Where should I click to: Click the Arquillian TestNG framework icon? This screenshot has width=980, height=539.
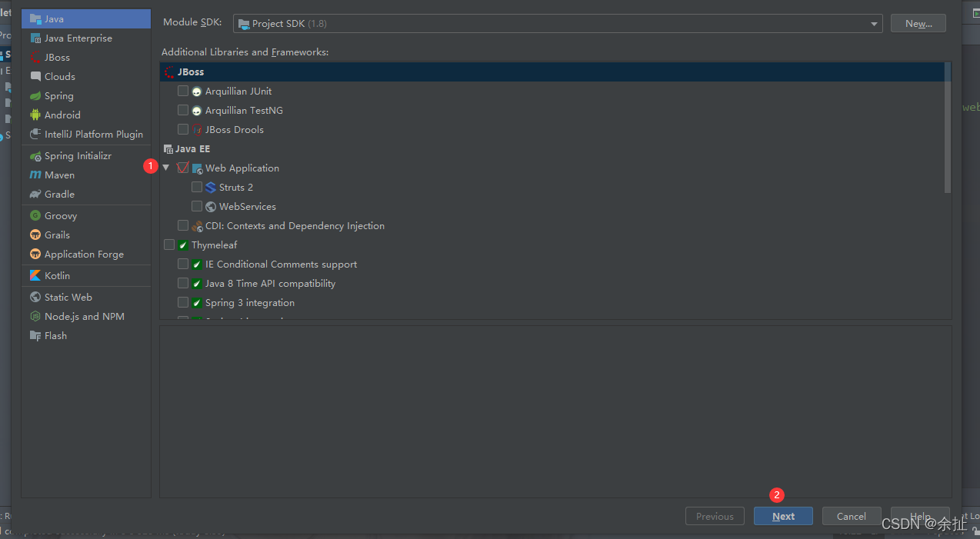point(197,110)
